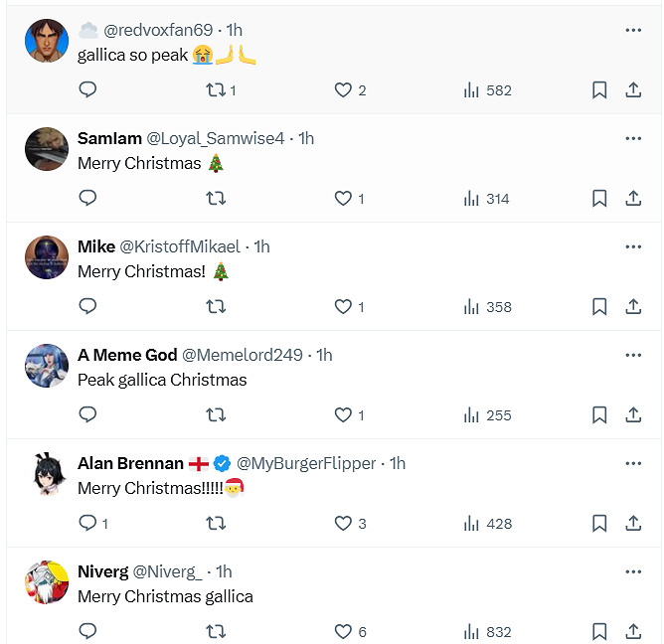Open Samlam's profile name link
The width and height of the screenshot is (664, 644).
click(x=109, y=138)
